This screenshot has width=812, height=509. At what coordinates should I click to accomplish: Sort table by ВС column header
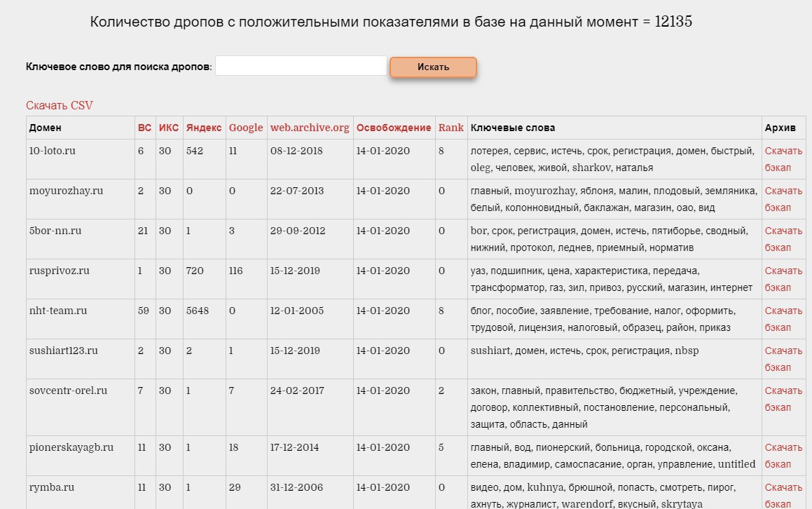144,128
